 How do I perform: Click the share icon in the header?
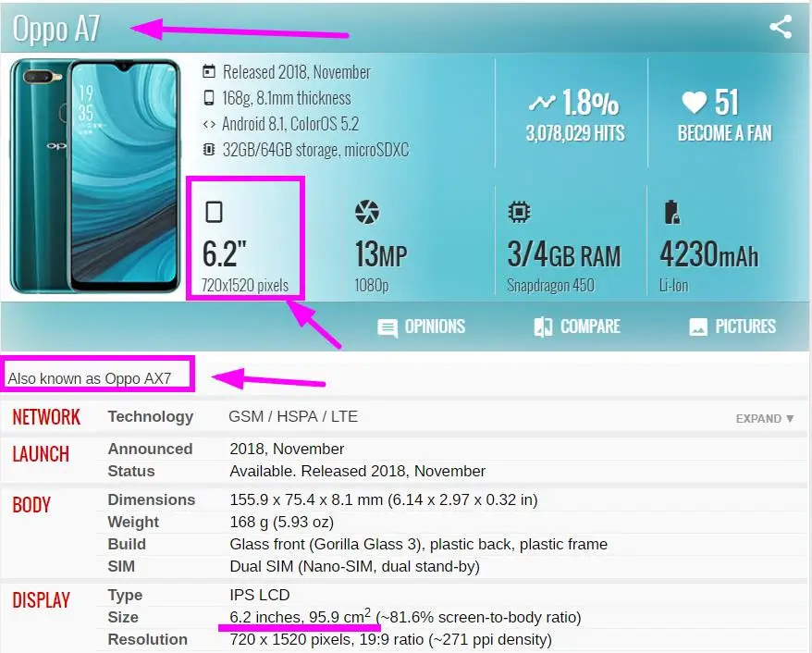point(781,27)
